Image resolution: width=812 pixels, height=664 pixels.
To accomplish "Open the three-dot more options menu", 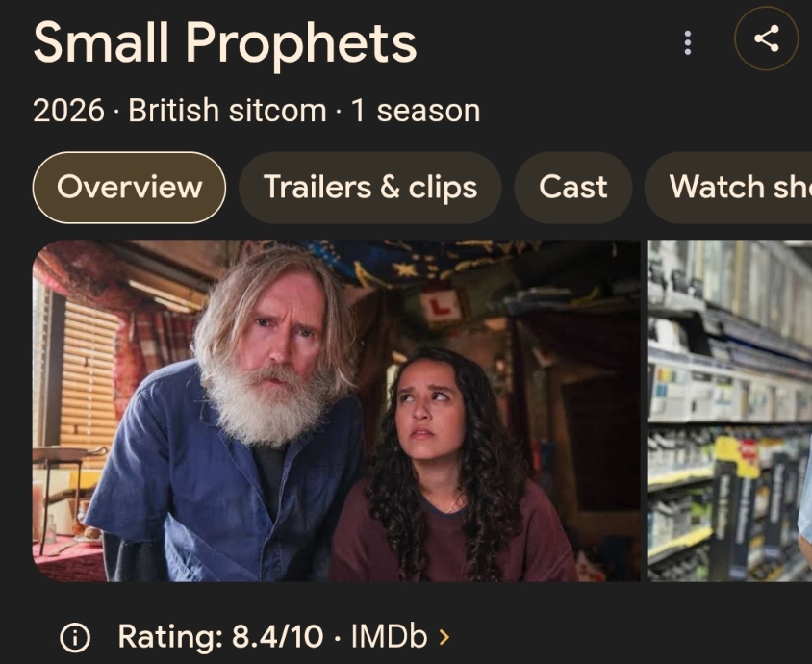I will (x=688, y=42).
